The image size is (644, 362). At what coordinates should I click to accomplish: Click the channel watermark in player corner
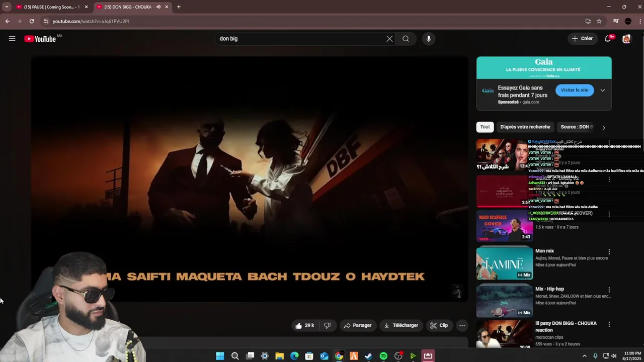(x=457, y=291)
